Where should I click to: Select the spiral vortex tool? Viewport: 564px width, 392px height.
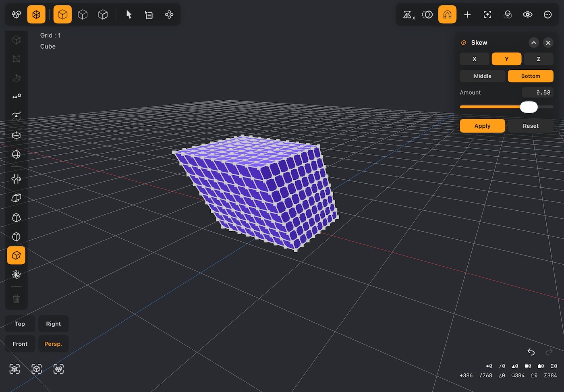(x=16, y=275)
